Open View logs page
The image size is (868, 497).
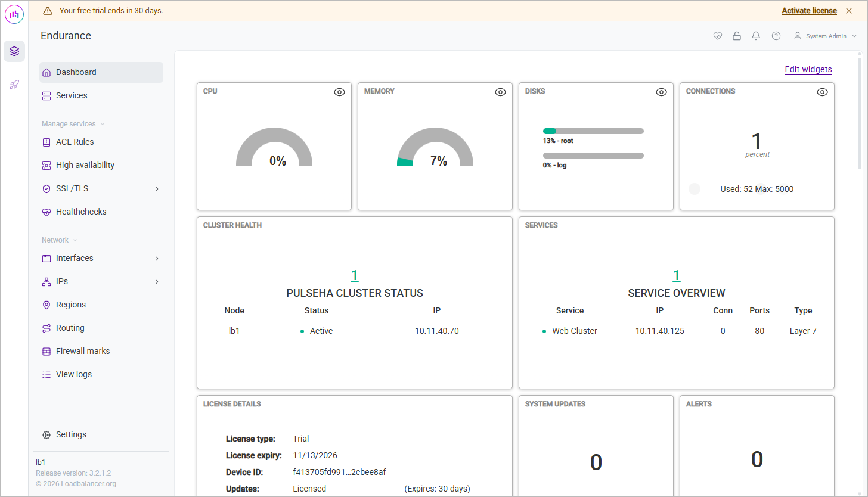click(101, 374)
